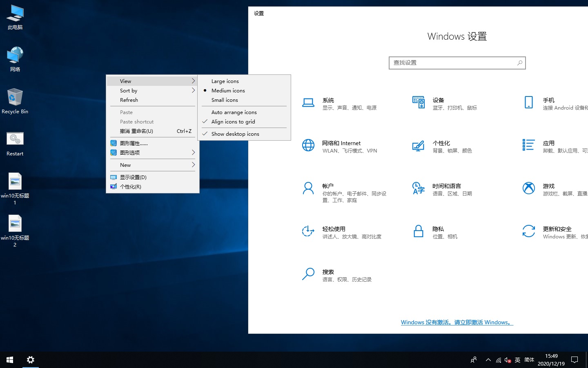Click the magnifier in settings search box
Screen dimensions: 588x368
[x=520, y=63]
